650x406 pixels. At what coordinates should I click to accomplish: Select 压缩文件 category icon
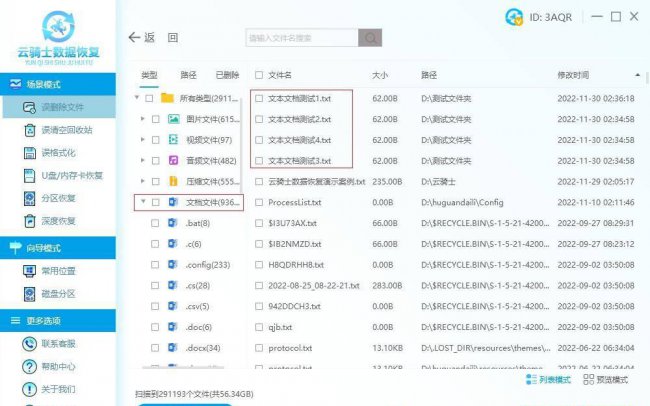(x=173, y=181)
